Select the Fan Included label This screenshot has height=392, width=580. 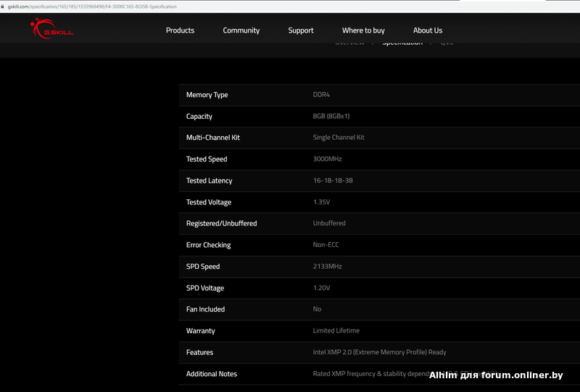point(205,309)
